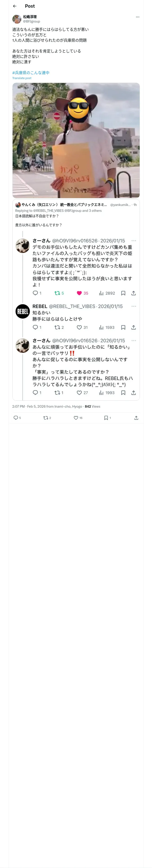Click the green retweet icon showing 5
This screenshot has height=868, width=152.
point(57,293)
